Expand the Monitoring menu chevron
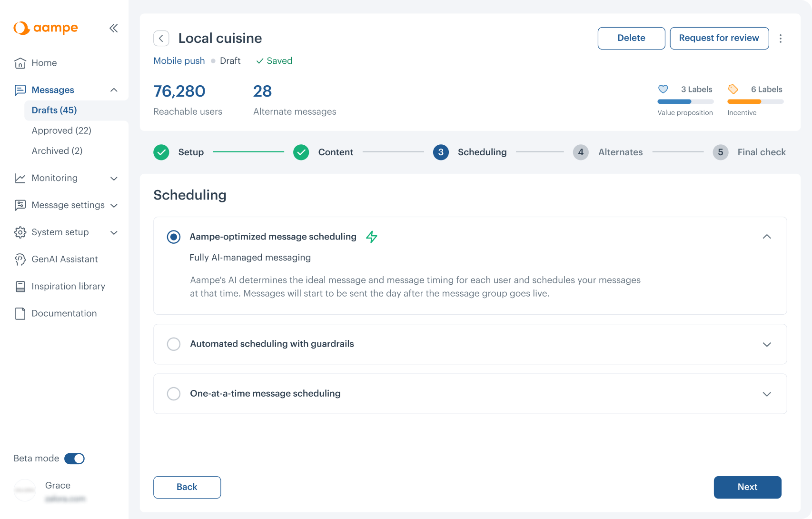 point(114,179)
